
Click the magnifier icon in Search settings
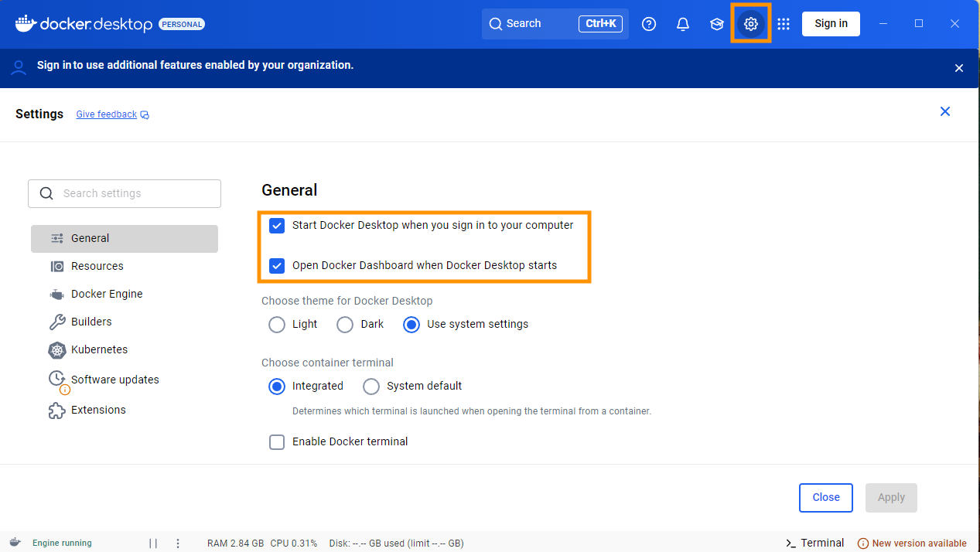pos(46,193)
